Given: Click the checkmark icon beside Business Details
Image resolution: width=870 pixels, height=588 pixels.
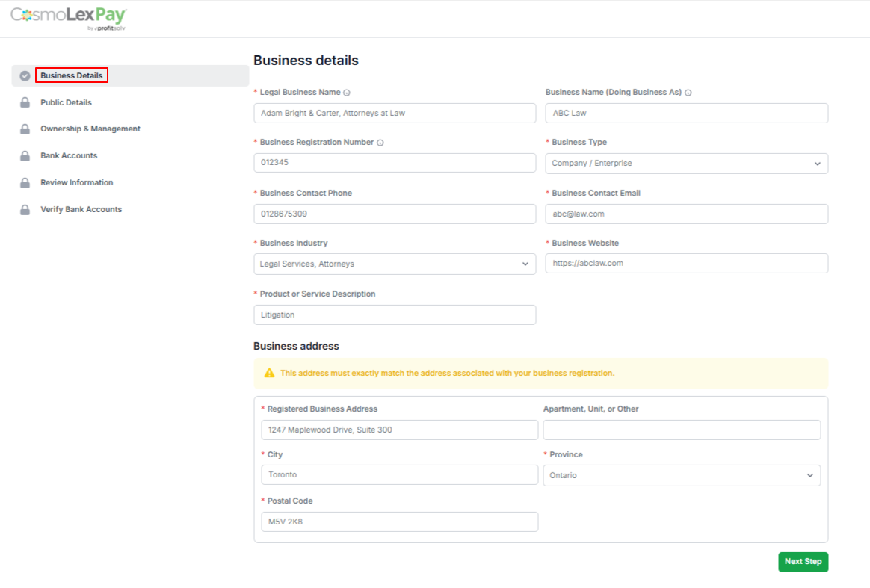Looking at the screenshot, I should (25, 76).
